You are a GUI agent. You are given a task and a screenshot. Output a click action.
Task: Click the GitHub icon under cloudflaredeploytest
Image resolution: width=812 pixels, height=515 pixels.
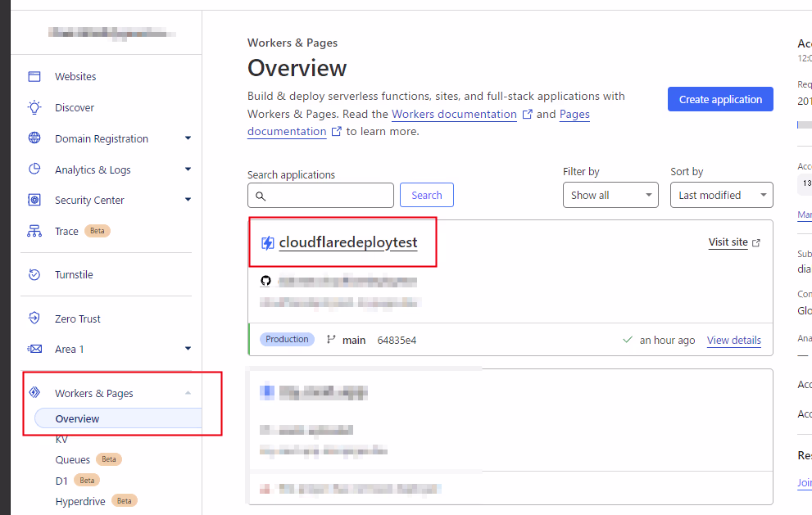(x=265, y=281)
